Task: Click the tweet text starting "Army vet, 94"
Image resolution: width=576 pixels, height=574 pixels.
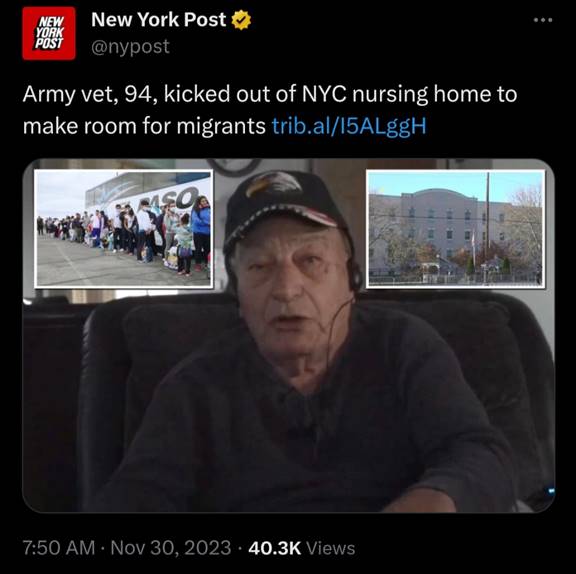Action: coord(270,110)
